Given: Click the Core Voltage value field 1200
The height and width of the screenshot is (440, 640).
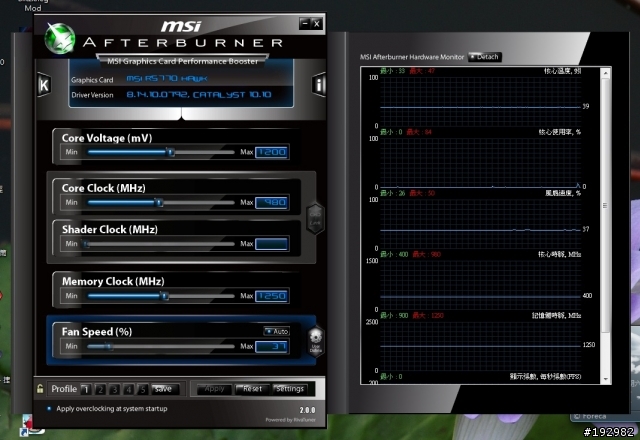Looking at the screenshot, I should pos(272,152).
